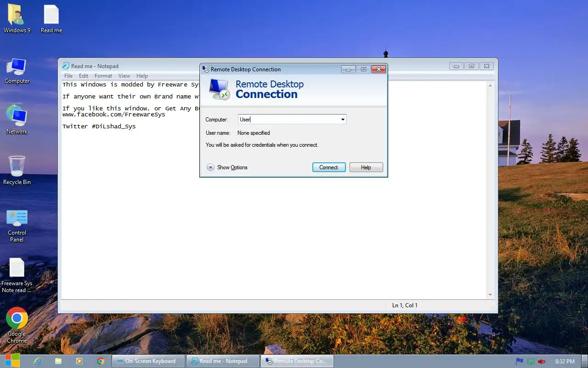
Task: Open the Notepad File menu
Action: (x=68, y=76)
